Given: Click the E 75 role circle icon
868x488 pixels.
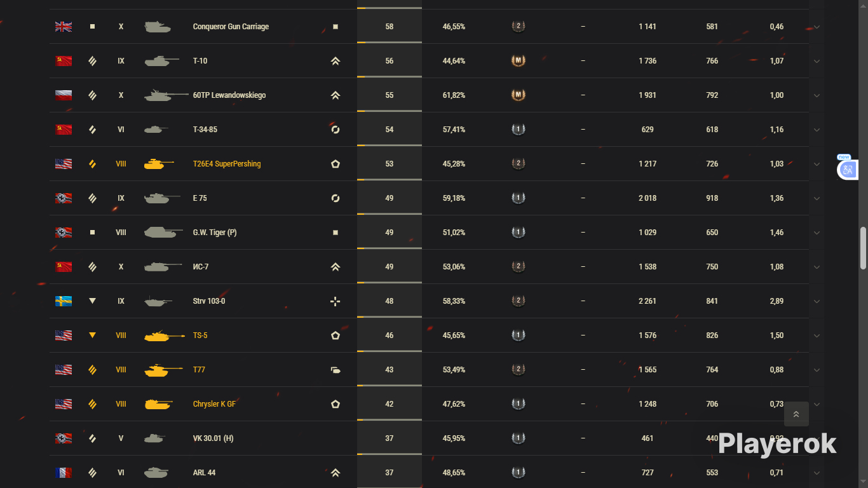Looking at the screenshot, I should pos(336,198).
